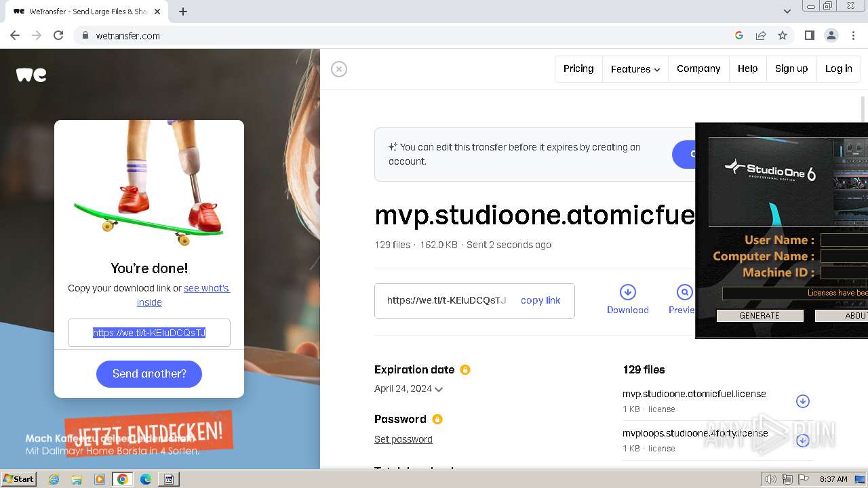The height and width of the screenshot is (488, 868).
Task: Click the User Name field in keygen
Action: click(x=844, y=240)
